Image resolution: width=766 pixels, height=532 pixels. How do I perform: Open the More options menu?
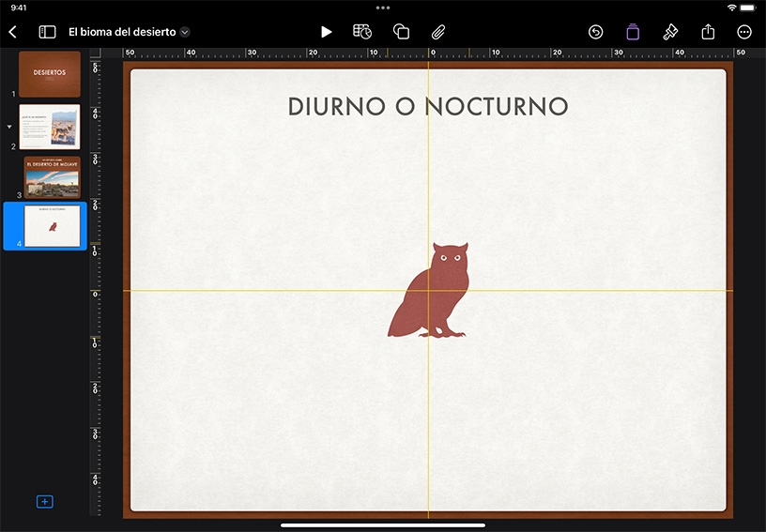[x=744, y=32]
